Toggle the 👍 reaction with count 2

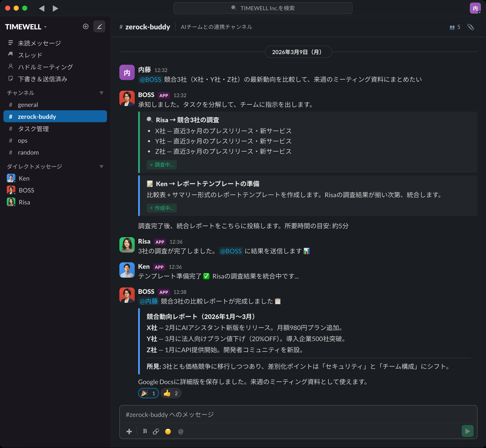point(171,393)
